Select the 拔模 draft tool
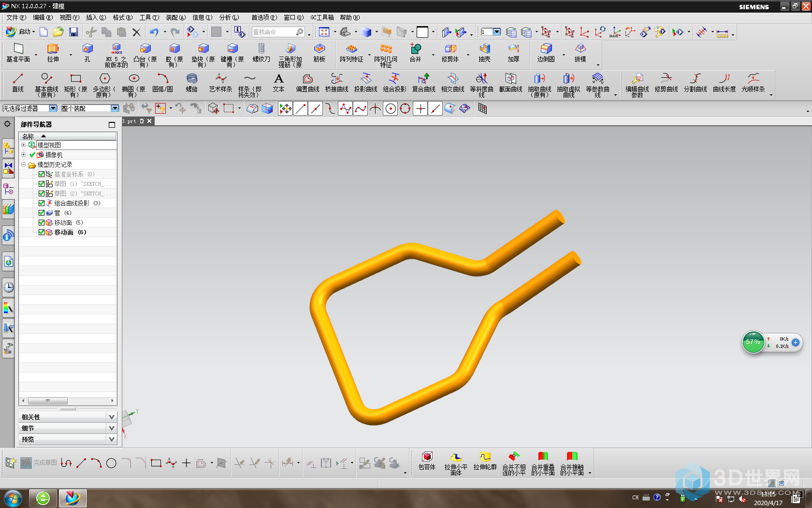The width and height of the screenshot is (812, 508). click(x=580, y=53)
